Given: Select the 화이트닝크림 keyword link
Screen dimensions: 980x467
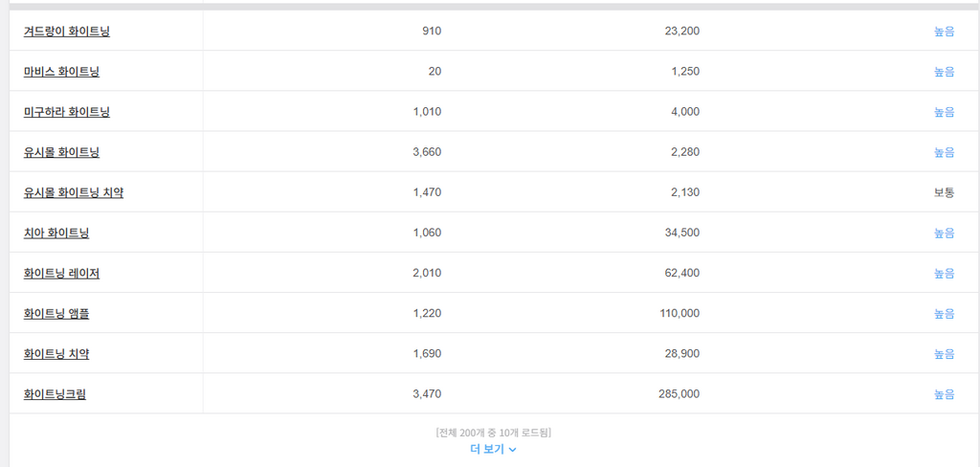Looking at the screenshot, I should 55,393.
